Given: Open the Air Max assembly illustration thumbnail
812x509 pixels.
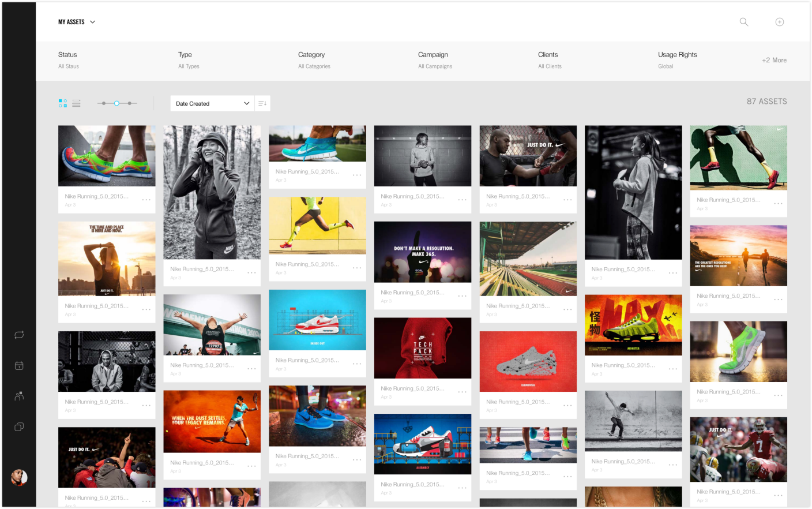Looking at the screenshot, I should (x=423, y=444).
